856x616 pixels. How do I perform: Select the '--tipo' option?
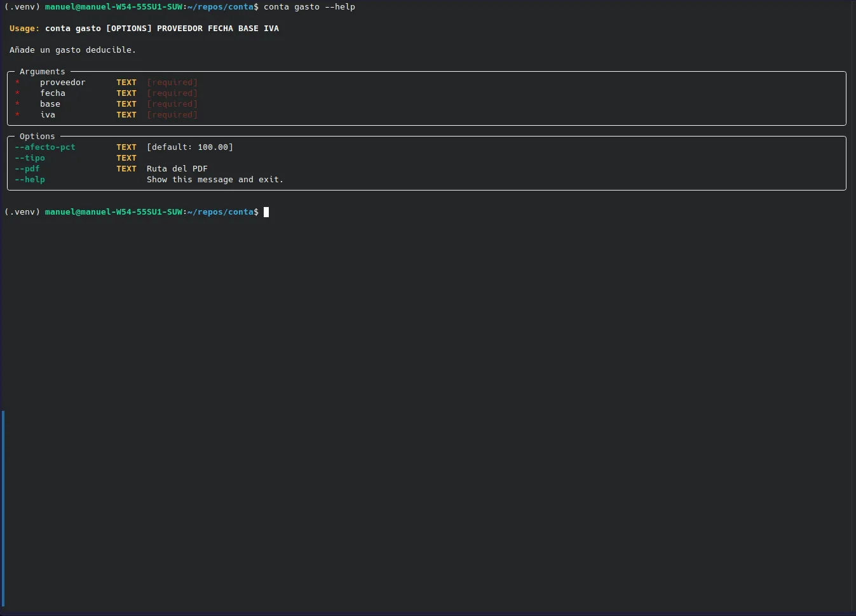coord(29,157)
